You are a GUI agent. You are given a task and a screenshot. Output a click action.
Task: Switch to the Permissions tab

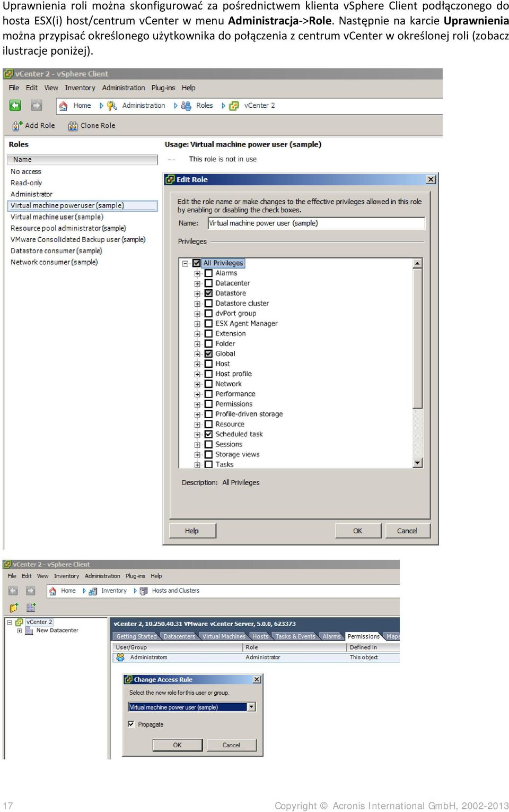coord(363,636)
